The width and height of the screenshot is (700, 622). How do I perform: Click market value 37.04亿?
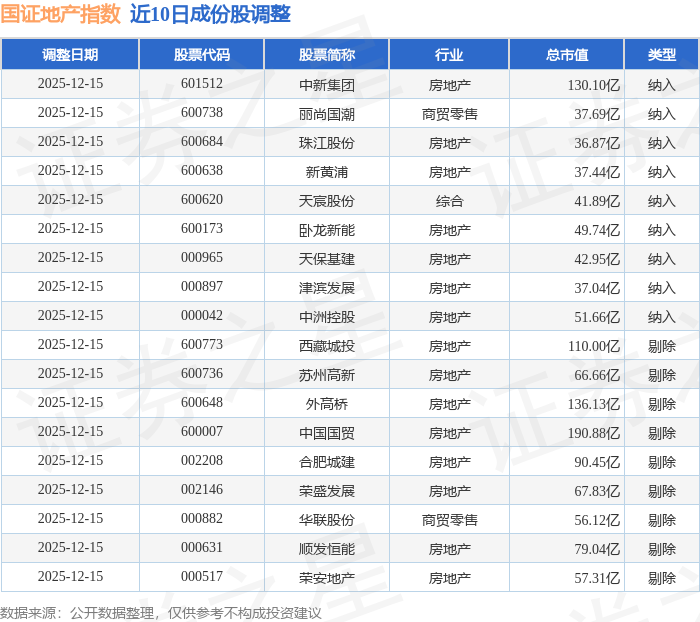point(597,288)
